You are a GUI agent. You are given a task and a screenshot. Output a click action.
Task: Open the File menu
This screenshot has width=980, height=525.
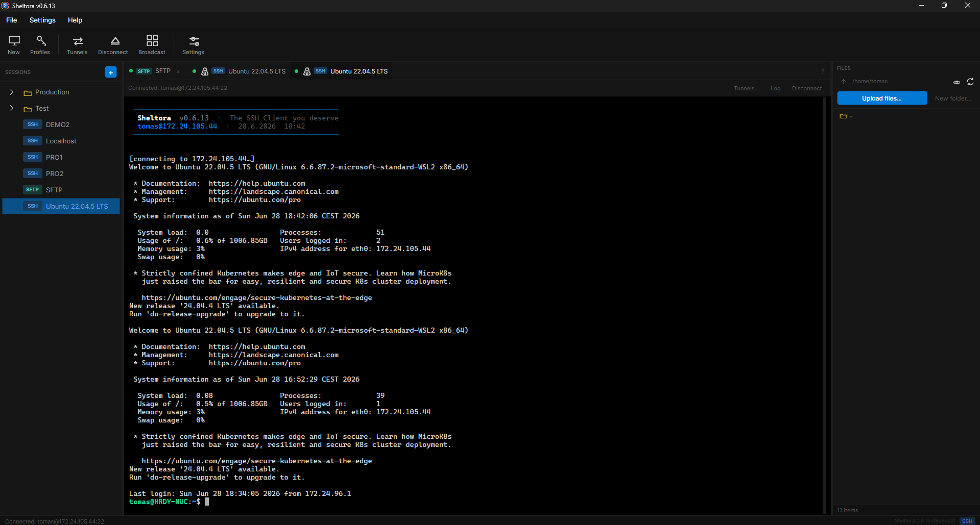(x=12, y=20)
